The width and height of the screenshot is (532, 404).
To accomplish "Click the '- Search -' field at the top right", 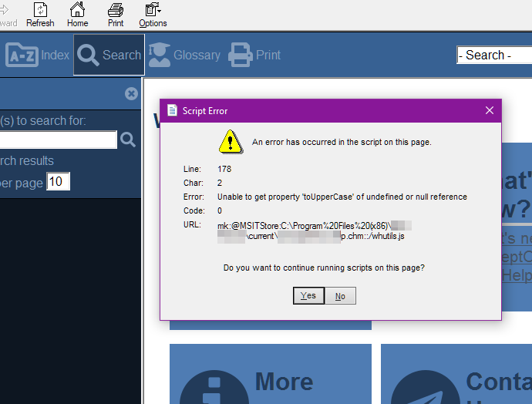I will pos(494,55).
